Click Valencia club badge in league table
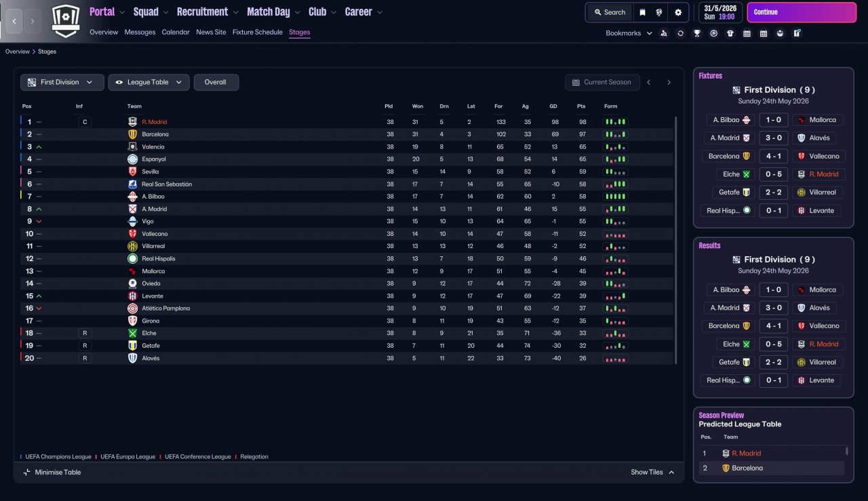 coord(133,146)
